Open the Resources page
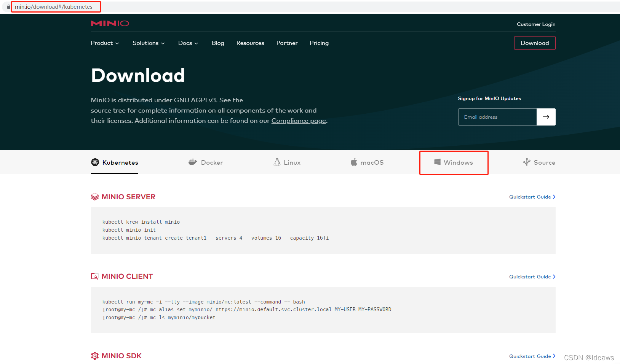Screen dimensions: 620x364 250,43
